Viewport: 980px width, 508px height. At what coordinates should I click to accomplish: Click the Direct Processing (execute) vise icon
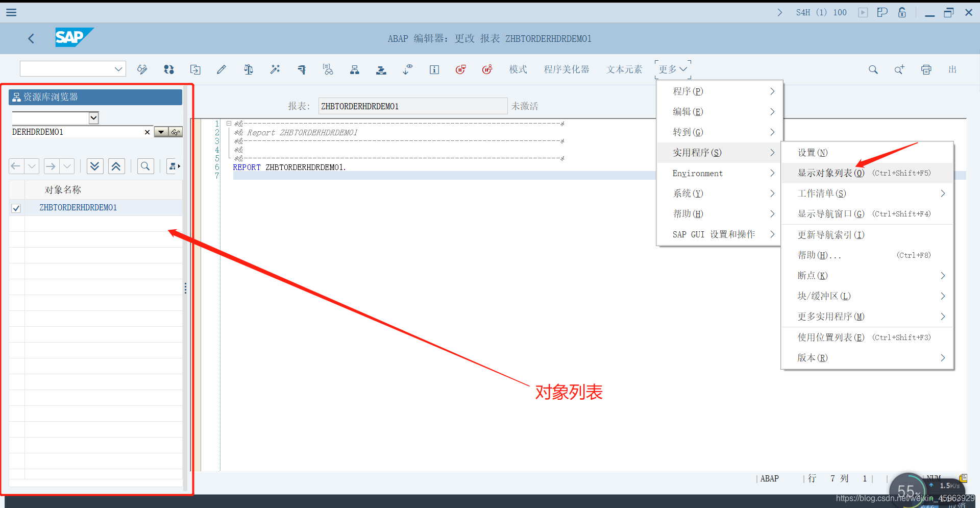click(302, 69)
